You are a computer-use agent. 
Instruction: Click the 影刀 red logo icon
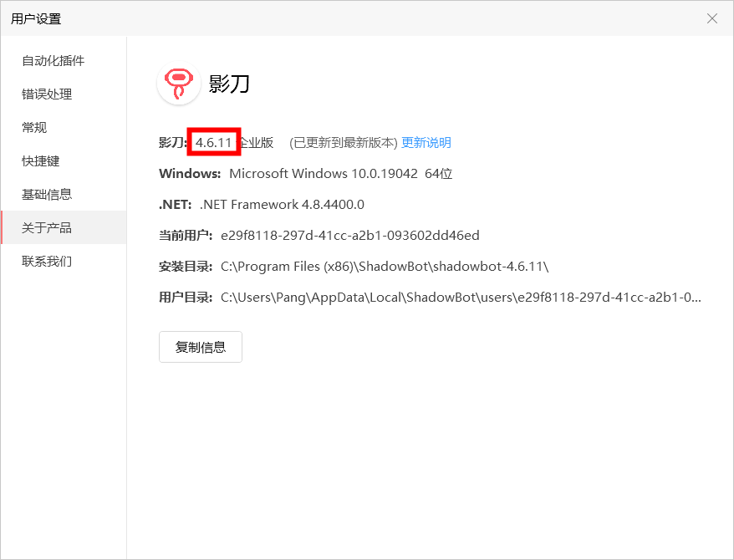pos(179,84)
